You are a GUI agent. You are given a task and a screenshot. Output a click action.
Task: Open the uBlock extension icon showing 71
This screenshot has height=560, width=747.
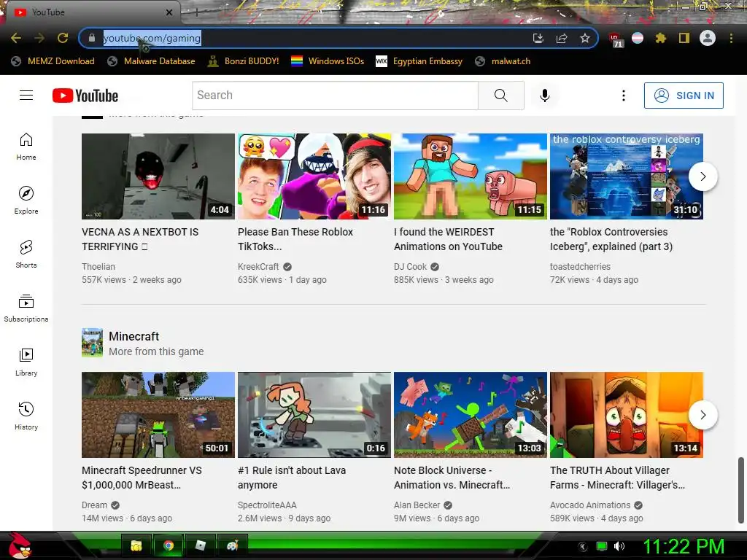pyautogui.click(x=615, y=39)
